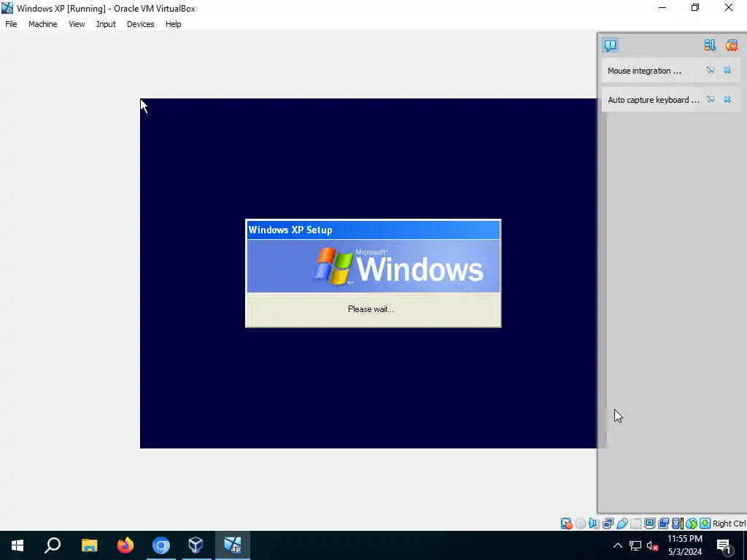The height and width of the screenshot is (560, 747).
Task: Click the network adapters status icon
Action: pyautogui.click(x=608, y=524)
